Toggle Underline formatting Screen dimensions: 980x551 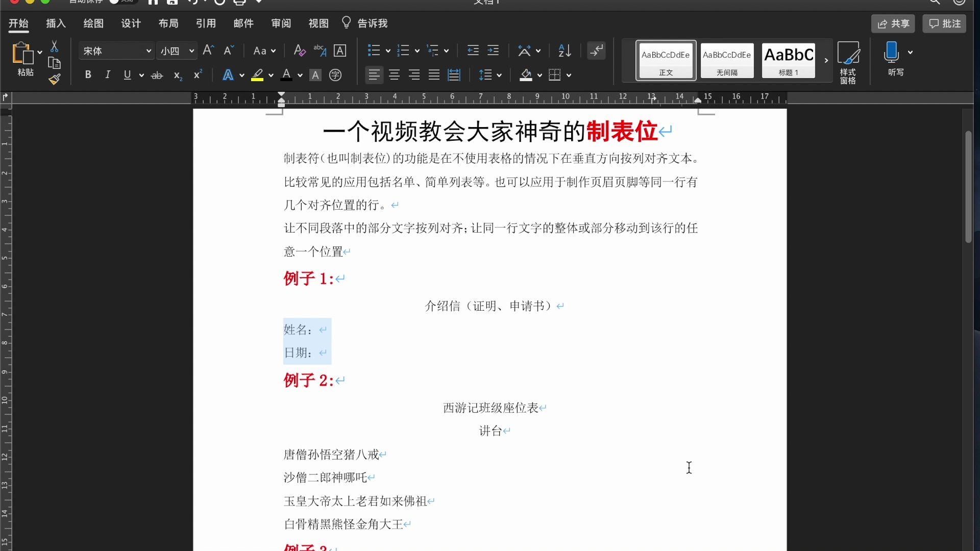click(x=127, y=75)
